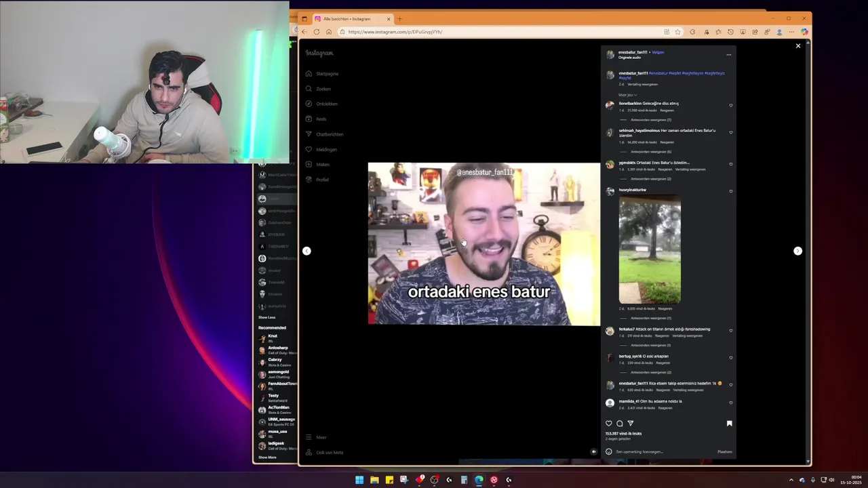The height and width of the screenshot is (488, 868).
Task: Go to next post with right arrow
Action: [797, 251]
